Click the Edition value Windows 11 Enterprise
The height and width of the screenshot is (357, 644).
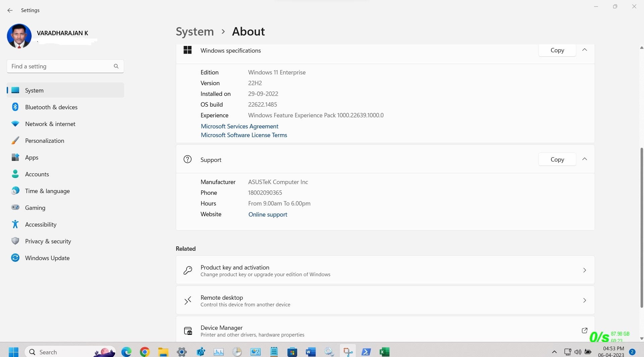coord(277,72)
